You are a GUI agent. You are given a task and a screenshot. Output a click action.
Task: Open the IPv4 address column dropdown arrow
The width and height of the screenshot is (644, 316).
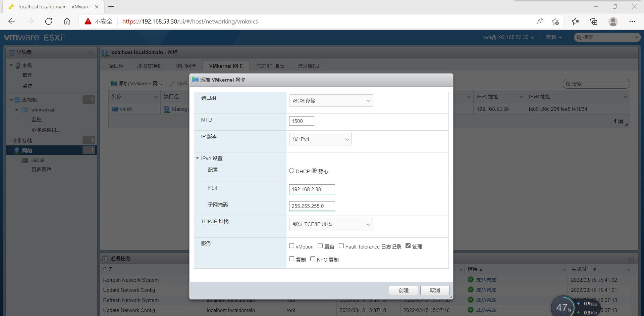click(x=521, y=97)
